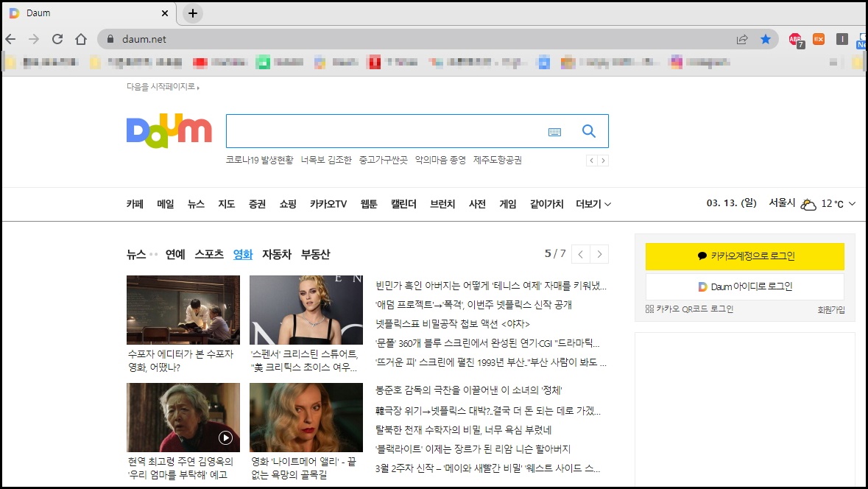
Task: Open 사전 service menu
Action: 477,204
